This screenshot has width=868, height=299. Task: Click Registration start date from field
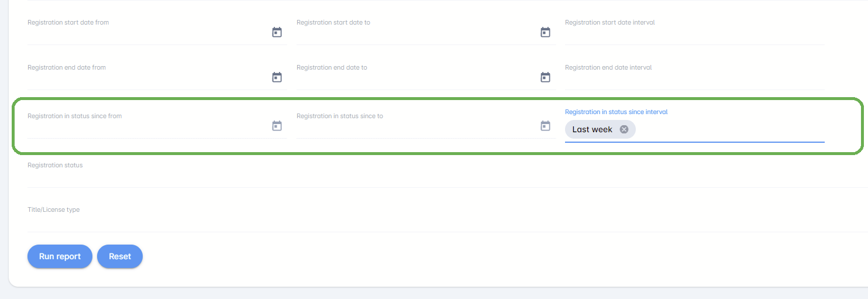(x=146, y=33)
